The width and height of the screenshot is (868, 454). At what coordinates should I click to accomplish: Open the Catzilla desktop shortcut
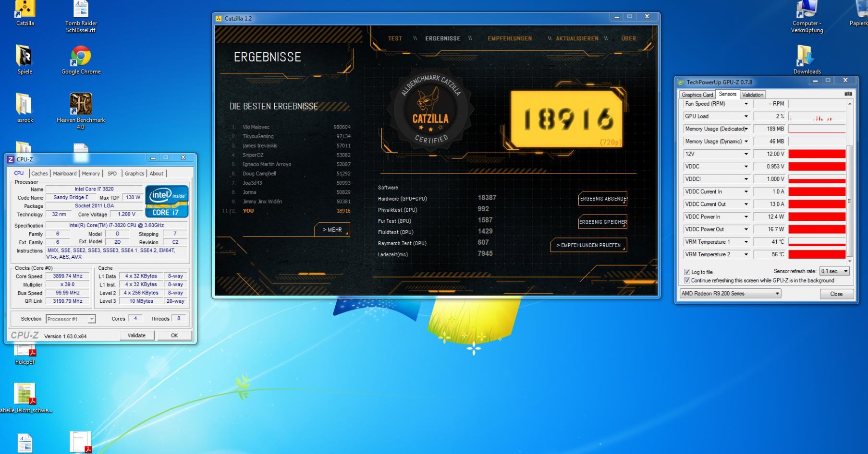[x=25, y=13]
